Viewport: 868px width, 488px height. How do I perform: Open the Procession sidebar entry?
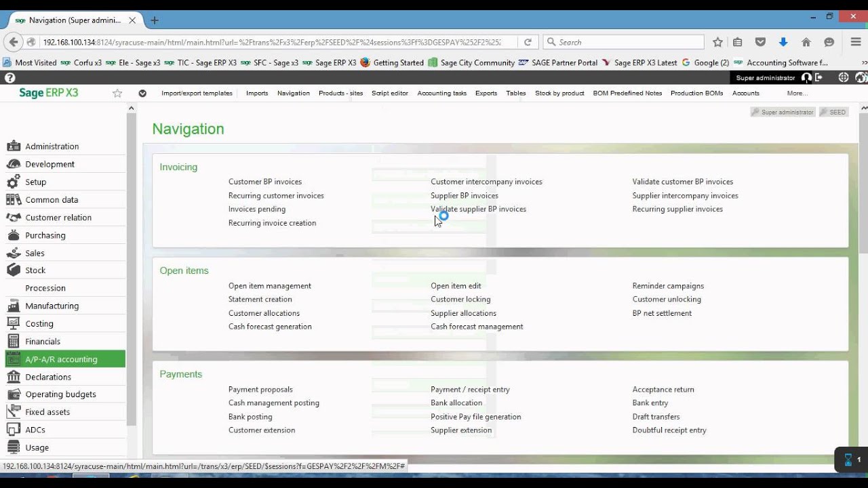click(x=45, y=288)
